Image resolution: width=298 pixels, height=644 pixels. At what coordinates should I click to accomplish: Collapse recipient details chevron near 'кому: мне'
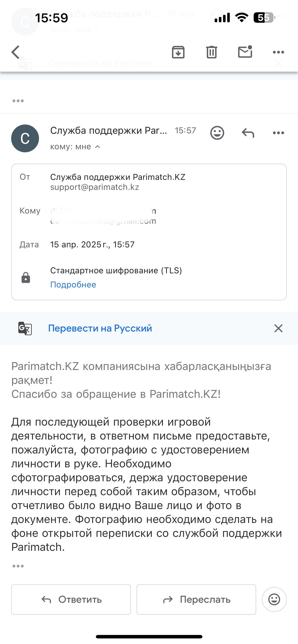pos(97,147)
